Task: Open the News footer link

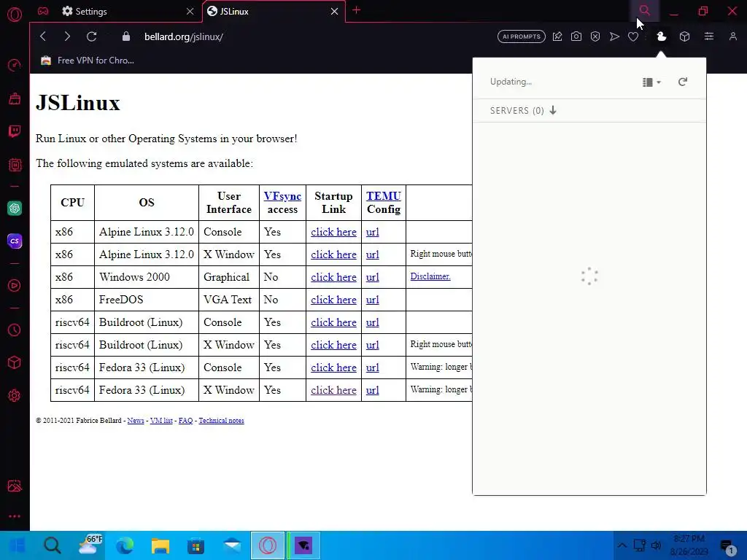Action: 136,421
